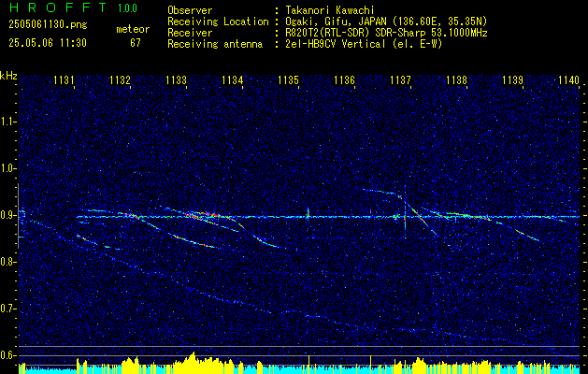Click the 1131 time marker
The width and height of the screenshot is (588, 374).
(65, 79)
